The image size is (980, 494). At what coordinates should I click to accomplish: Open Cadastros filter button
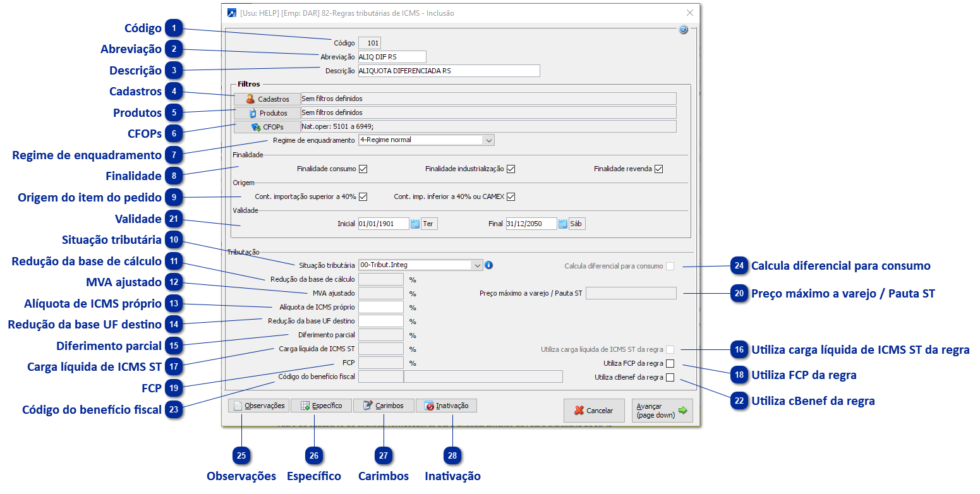click(267, 99)
